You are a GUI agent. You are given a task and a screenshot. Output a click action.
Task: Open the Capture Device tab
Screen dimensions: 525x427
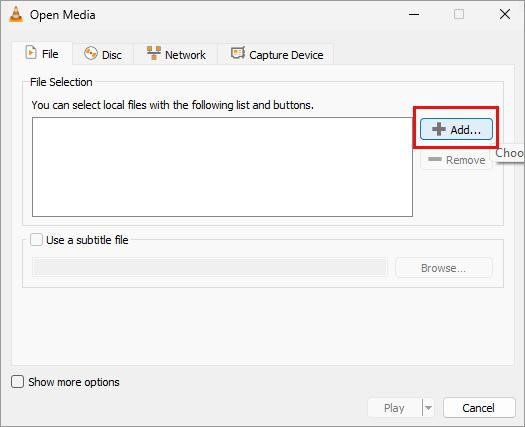[x=277, y=54]
